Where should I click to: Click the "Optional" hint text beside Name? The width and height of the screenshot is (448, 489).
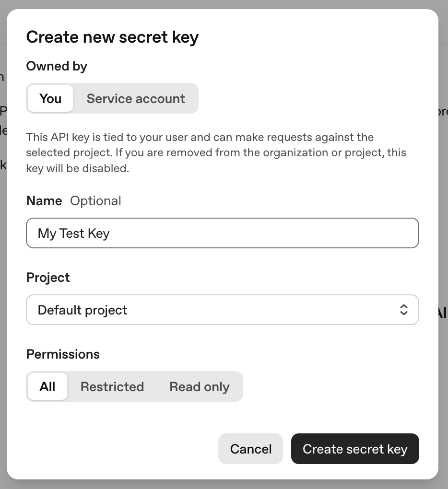click(95, 201)
